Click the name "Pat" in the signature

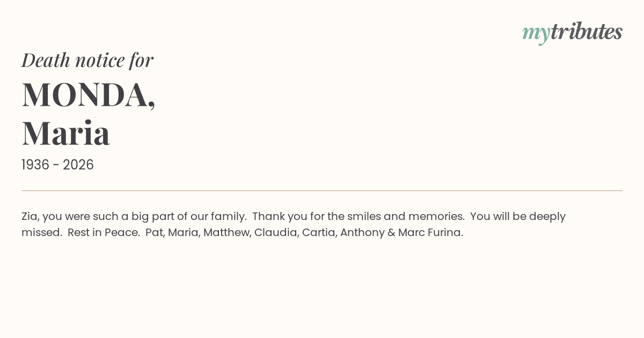click(153, 232)
